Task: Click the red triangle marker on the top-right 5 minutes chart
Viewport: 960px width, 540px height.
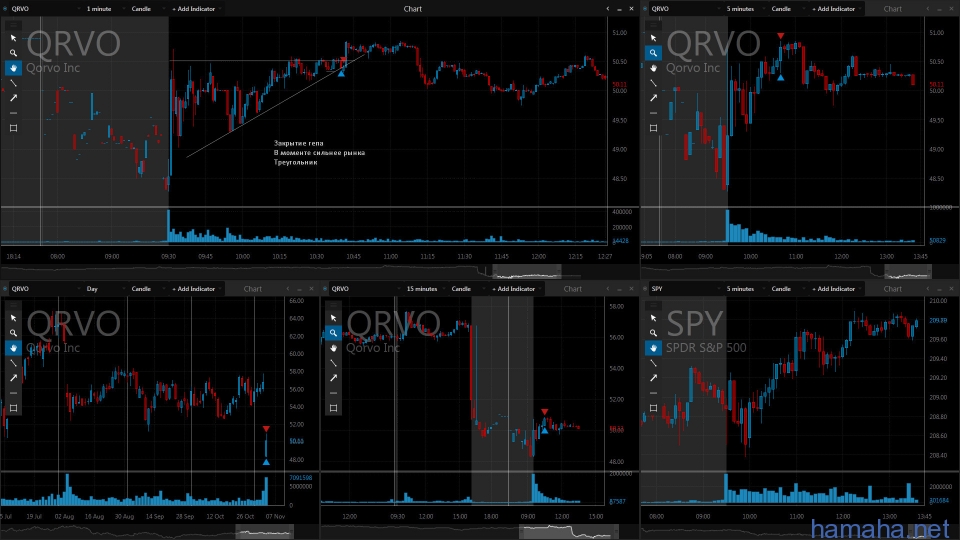Action: (781, 36)
